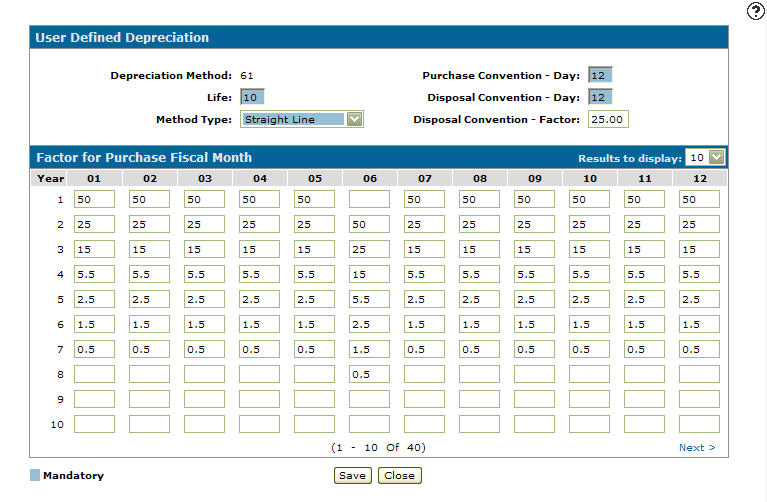The image size is (767, 502).
Task: Click year 2 month 12 field
Action: pyautogui.click(x=699, y=224)
